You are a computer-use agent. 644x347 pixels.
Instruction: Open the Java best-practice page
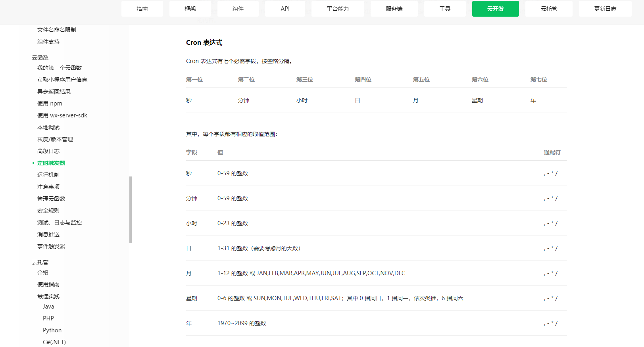coord(48,307)
